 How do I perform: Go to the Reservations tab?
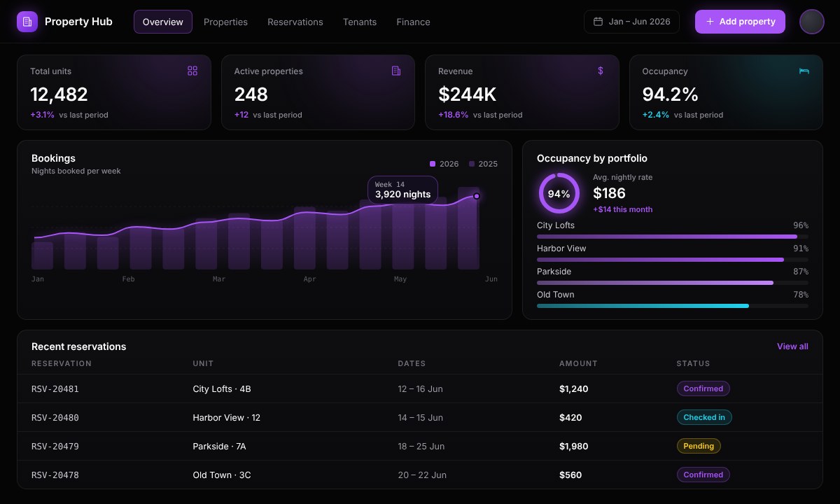tap(295, 22)
